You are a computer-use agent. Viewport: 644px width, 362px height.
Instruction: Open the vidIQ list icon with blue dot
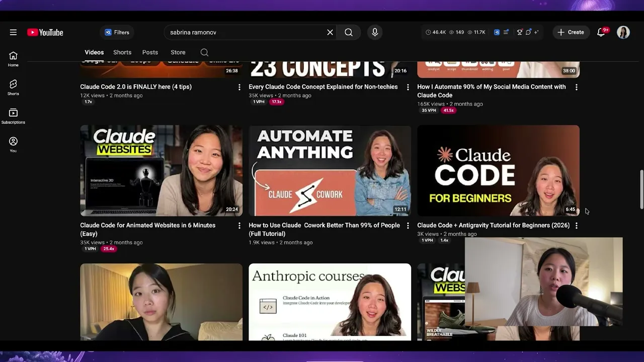506,32
